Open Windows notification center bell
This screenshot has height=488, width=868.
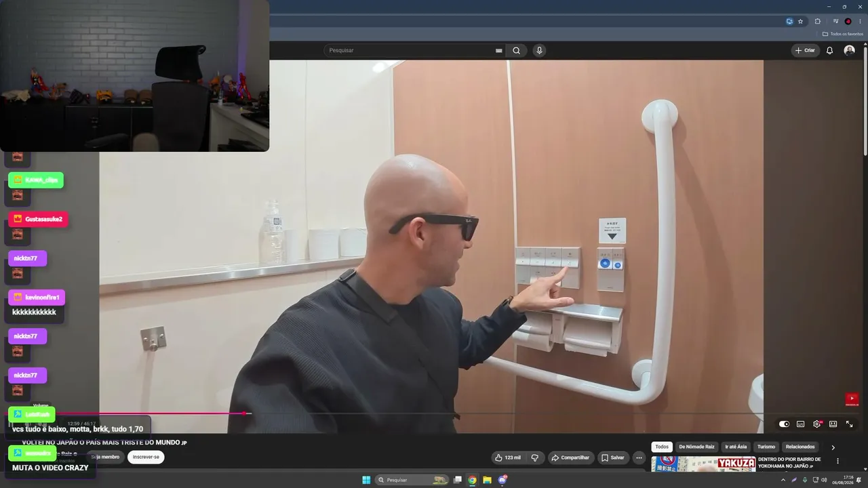tap(859, 480)
